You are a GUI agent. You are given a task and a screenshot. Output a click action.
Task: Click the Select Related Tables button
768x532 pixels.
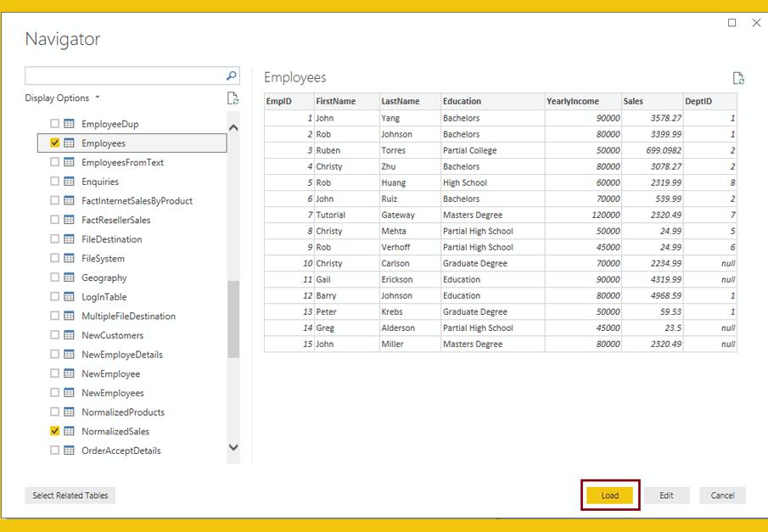[70, 496]
